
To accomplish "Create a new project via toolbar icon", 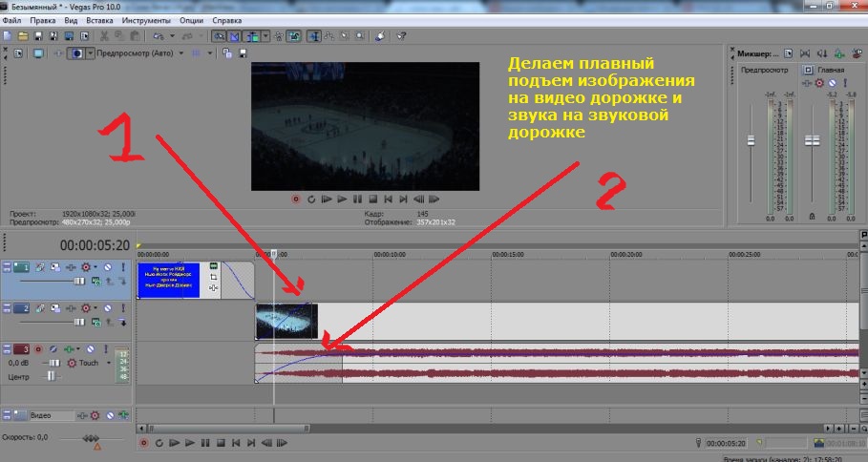I will click(x=8, y=36).
